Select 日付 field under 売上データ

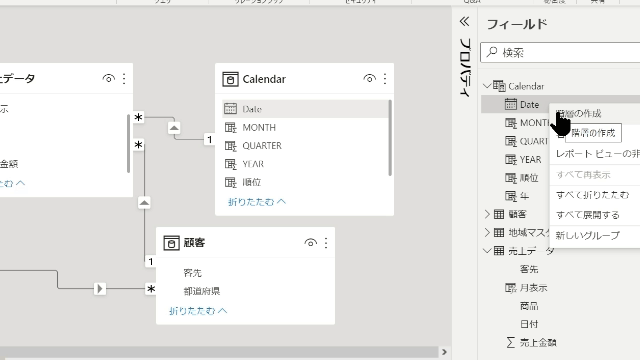point(529,324)
